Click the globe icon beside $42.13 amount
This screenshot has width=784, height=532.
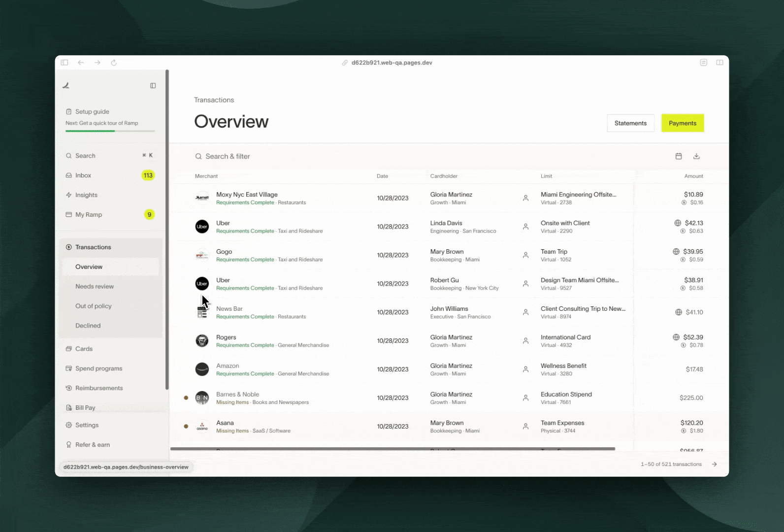pyautogui.click(x=678, y=223)
